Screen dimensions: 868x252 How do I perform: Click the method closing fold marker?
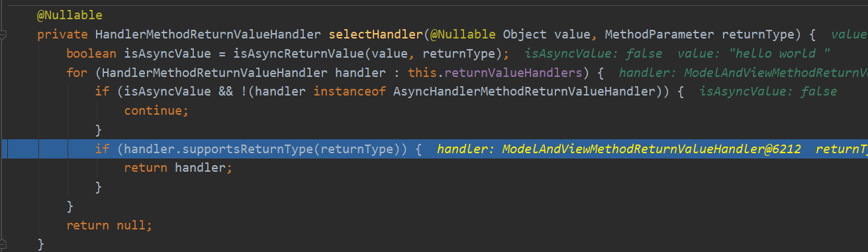[x=3, y=243]
